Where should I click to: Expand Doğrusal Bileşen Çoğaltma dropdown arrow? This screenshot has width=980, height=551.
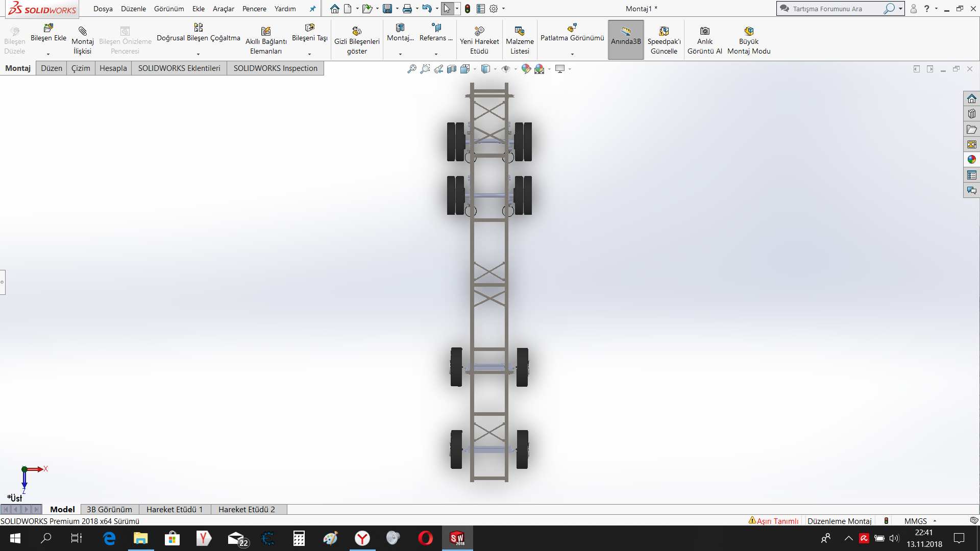click(198, 54)
